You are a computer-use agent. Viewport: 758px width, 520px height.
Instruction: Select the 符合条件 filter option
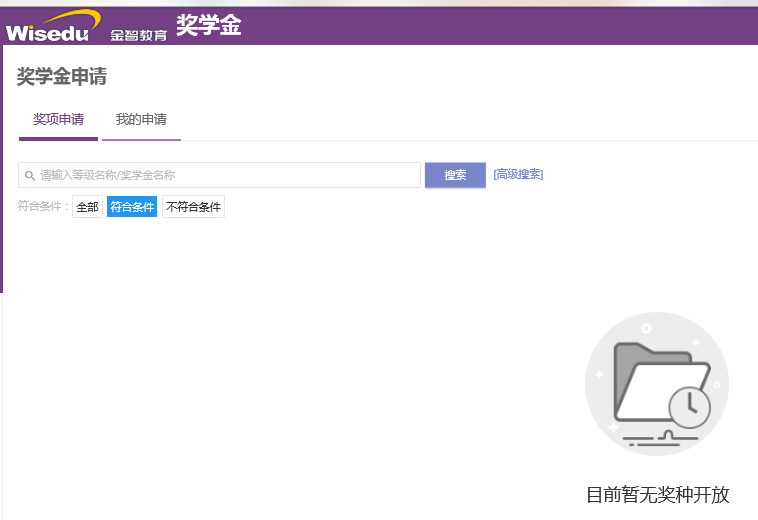click(132, 207)
